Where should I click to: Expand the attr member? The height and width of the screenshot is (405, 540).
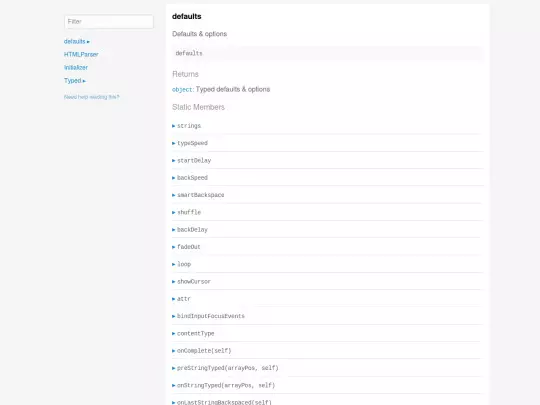click(181, 299)
